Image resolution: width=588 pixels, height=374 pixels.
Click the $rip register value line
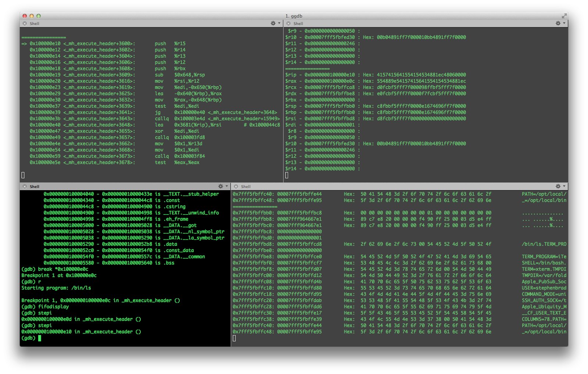pos(376,75)
